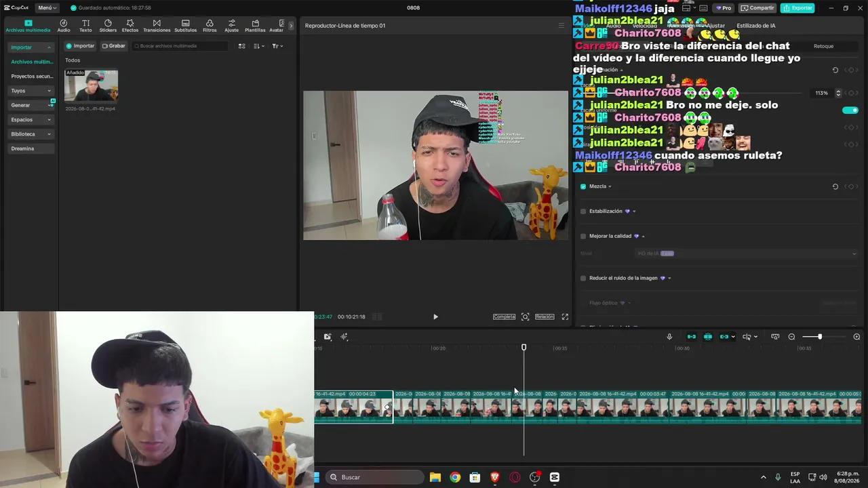868x488 pixels.
Task: Enable the Estabilización checkbox
Action: [583, 211]
